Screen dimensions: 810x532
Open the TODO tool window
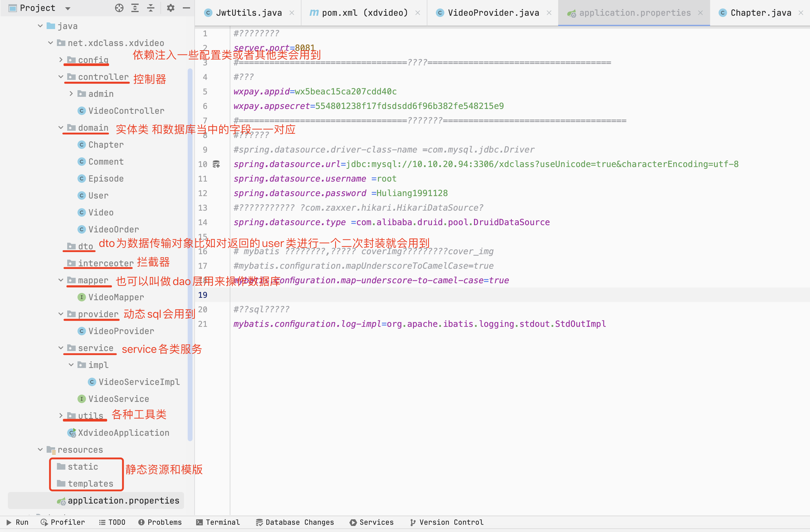click(112, 522)
